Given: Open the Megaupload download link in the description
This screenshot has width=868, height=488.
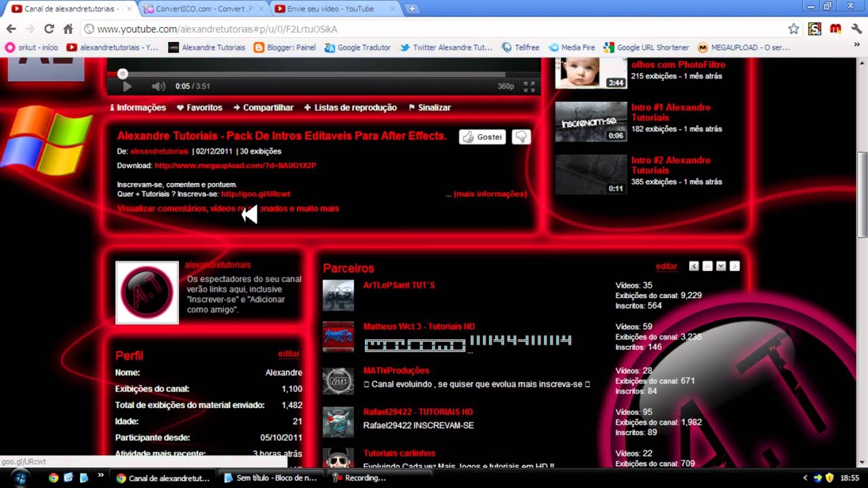Looking at the screenshot, I should (x=235, y=165).
